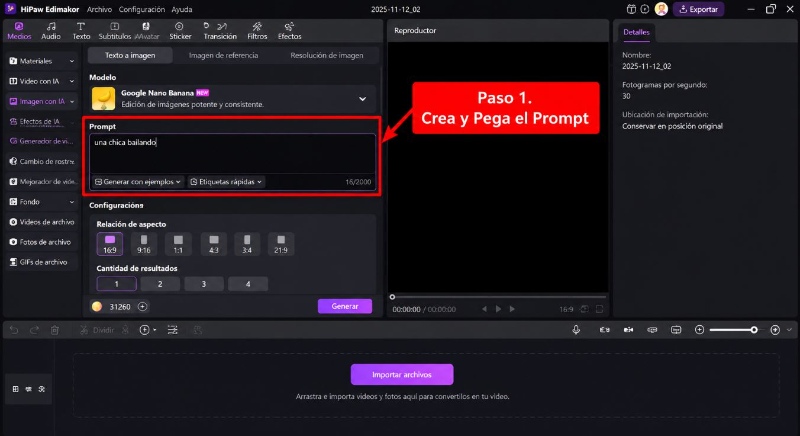Image resolution: width=800 pixels, height=436 pixels.
Task: Select 4:3 aspect ratio
Action: pos(214,244)
